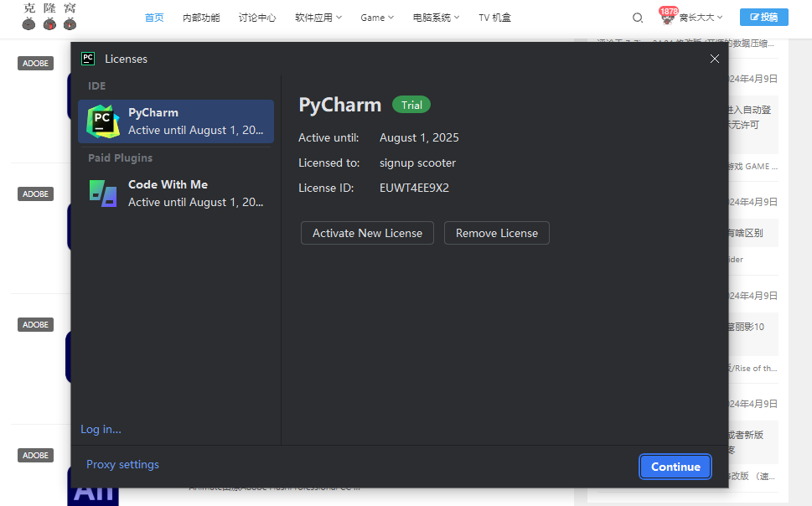
Task: Expand the Game dropdown menu
Action: coord(377,18)
